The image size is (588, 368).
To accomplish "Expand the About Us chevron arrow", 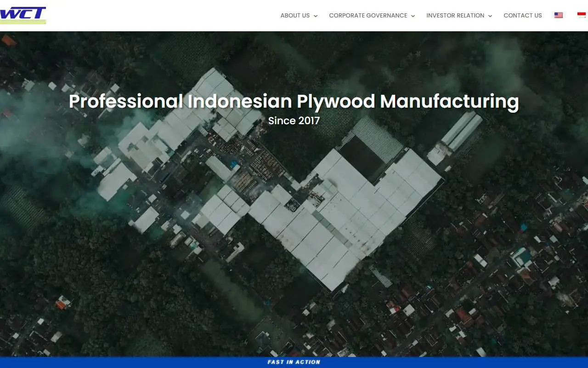I will 316,16.
